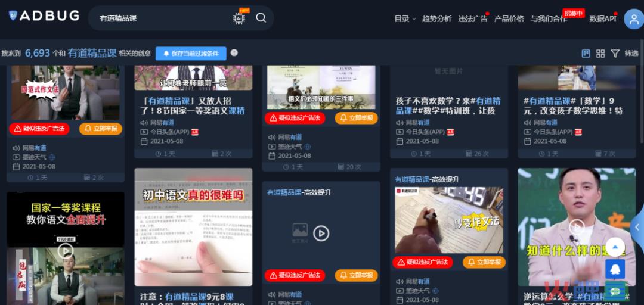Play the placeholder 有道精品课-高效提升 video
This screenshot has width=644, height=305.
(321, 234)
